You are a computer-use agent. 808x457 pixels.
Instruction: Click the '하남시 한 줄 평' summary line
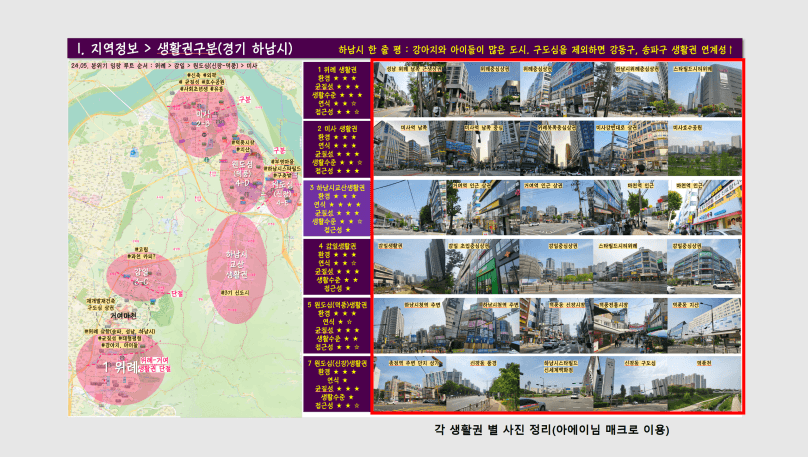[x=535, y=49]
